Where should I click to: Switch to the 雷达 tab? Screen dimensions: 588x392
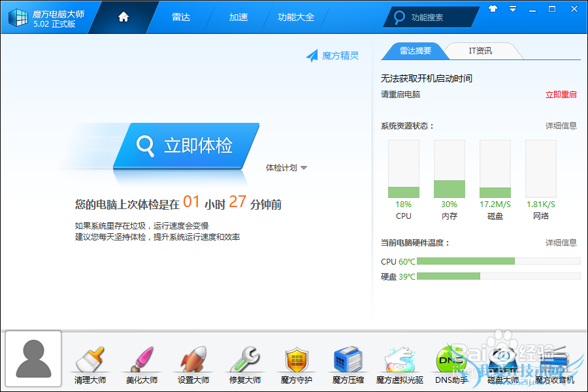tap(181, 17)
